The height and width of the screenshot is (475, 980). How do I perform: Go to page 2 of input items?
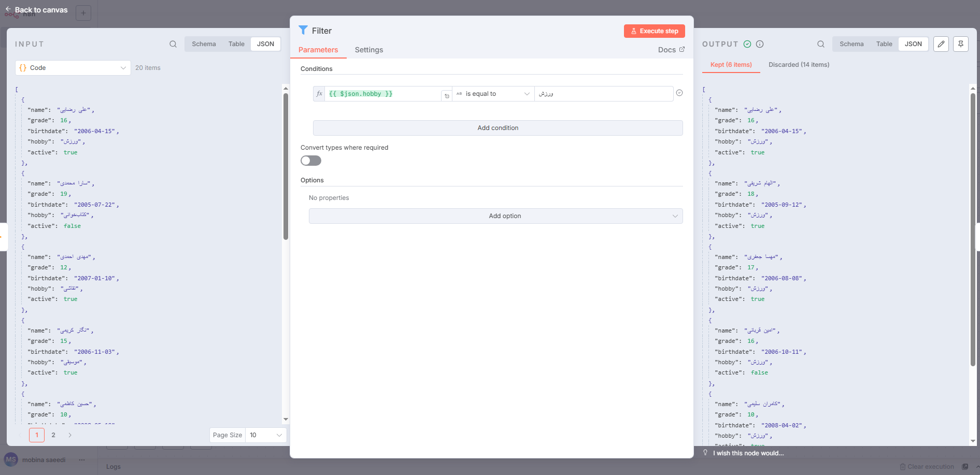point(53,435)
